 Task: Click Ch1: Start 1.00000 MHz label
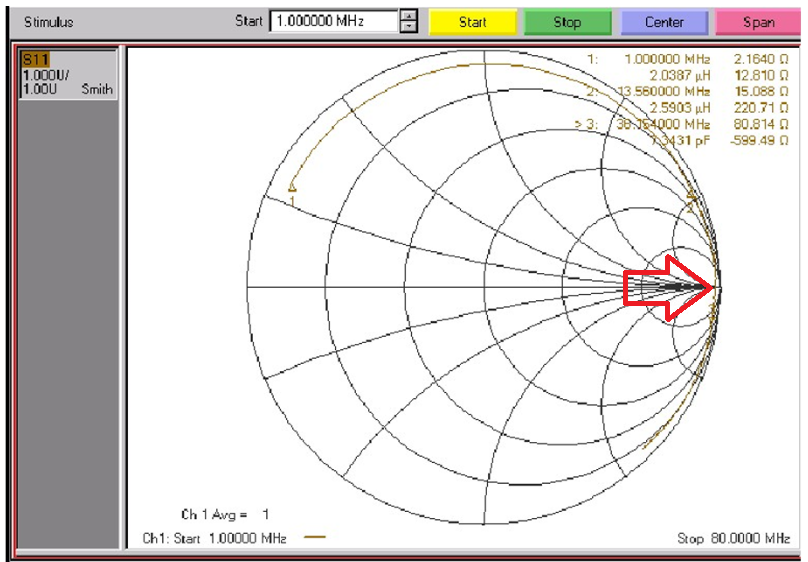[x=214, y=538]
